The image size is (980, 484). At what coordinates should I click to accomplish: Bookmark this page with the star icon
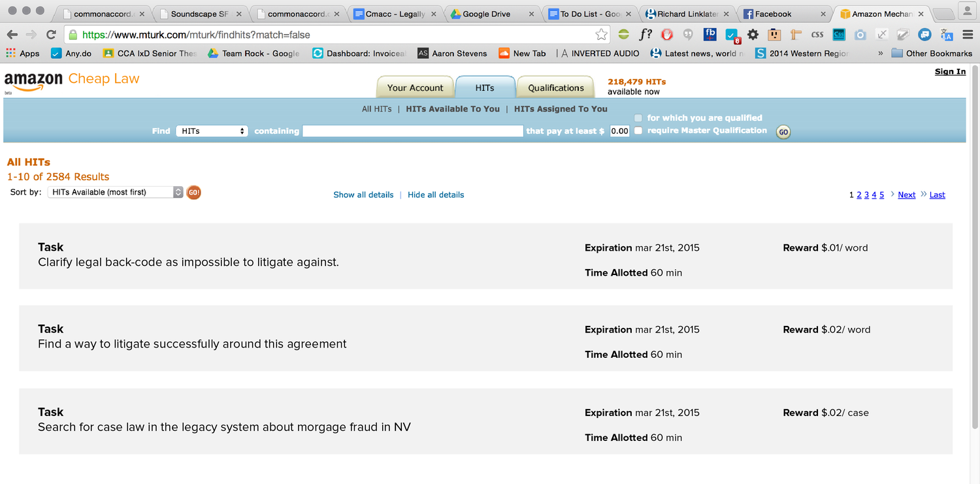point(601,35)
